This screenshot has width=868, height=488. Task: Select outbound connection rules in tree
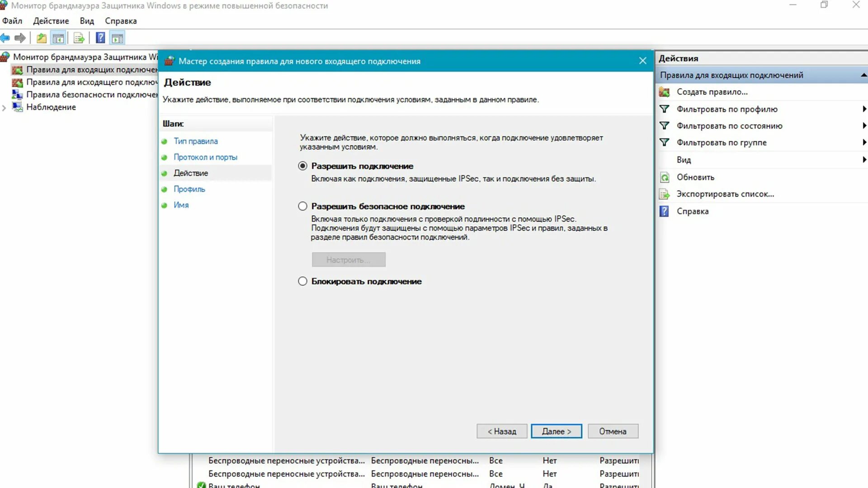click(91, 82)
